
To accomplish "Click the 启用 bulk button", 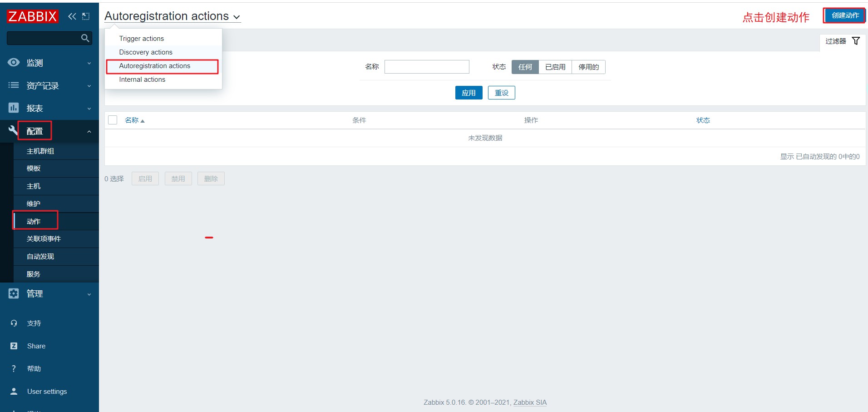I will pyautogui.click(x=145, y=179).
